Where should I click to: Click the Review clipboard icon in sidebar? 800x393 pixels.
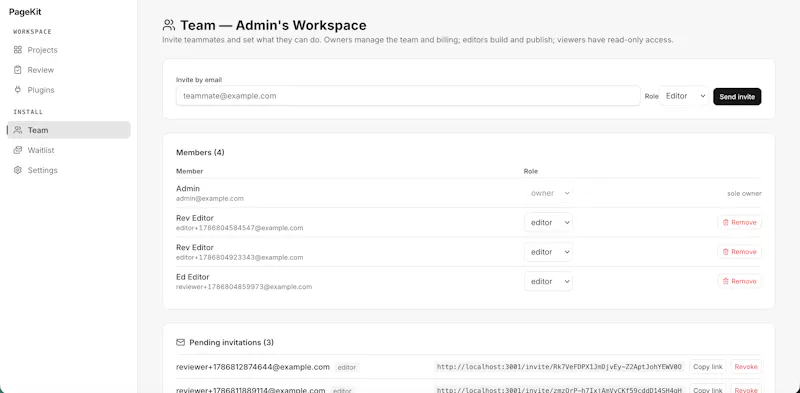coord(18,70)
